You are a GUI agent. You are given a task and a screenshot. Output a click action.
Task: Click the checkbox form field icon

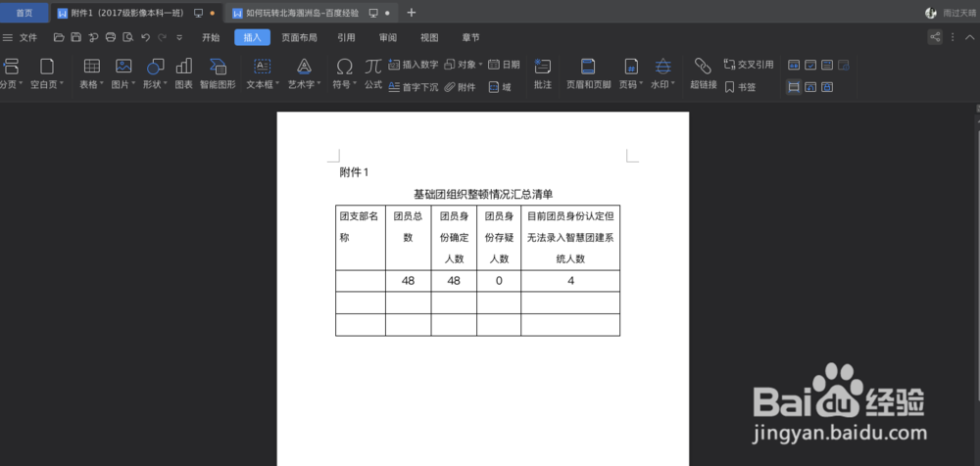click(810, 65)
